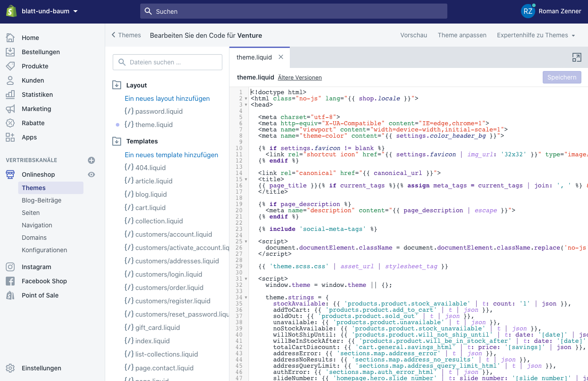This screenshot has width=588, height=381.
Task: Click the Speichern button
Action: [562, 77]
